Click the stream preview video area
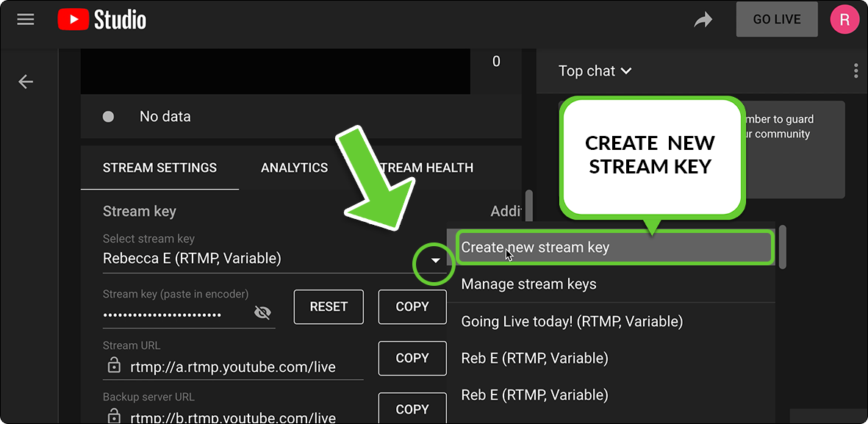Image resolution: width=868 pixels, height=424 pixels. tap(275, 71)
